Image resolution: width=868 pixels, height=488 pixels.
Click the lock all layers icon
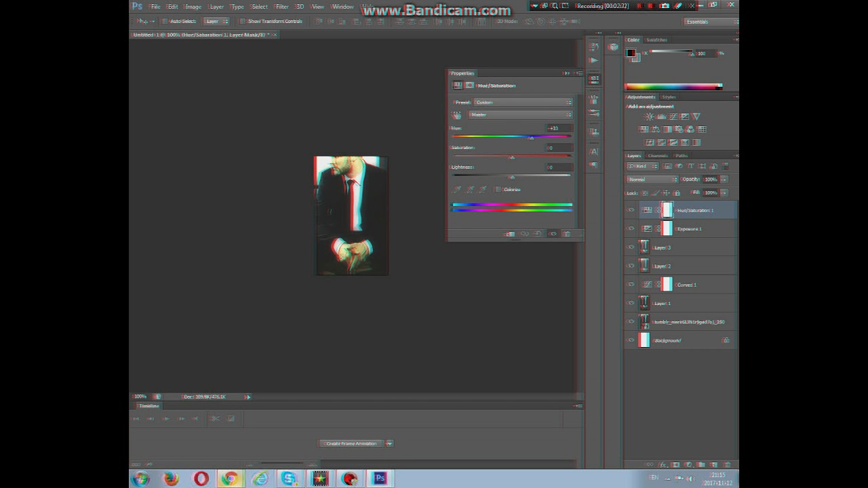click(676, 193)
